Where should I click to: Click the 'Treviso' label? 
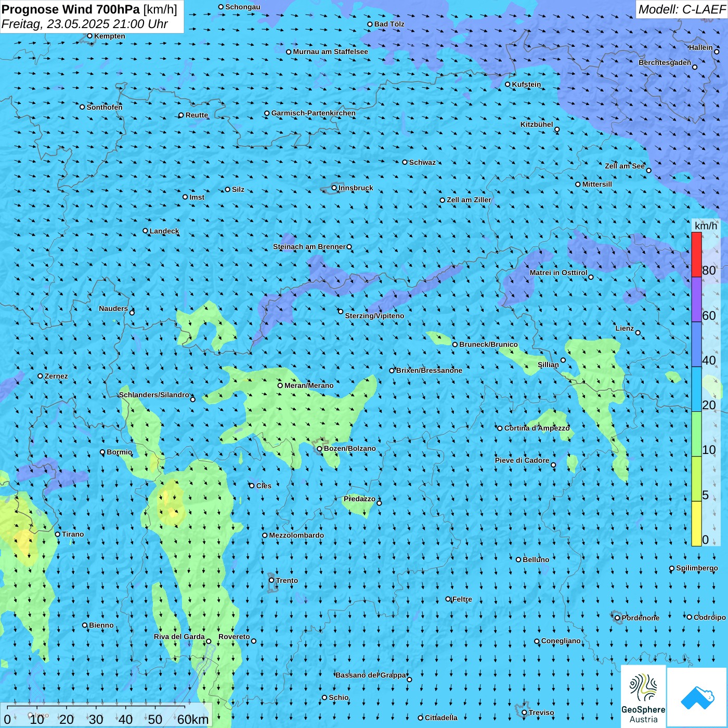541,712
